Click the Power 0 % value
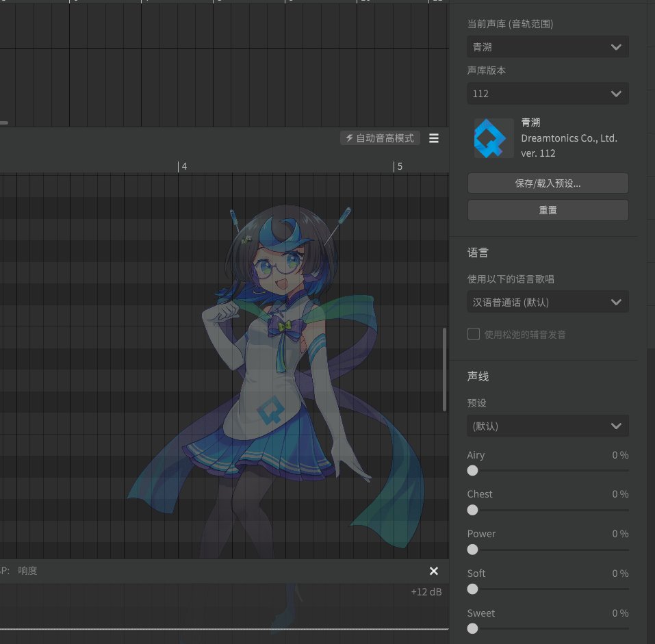 pos(620,534)
